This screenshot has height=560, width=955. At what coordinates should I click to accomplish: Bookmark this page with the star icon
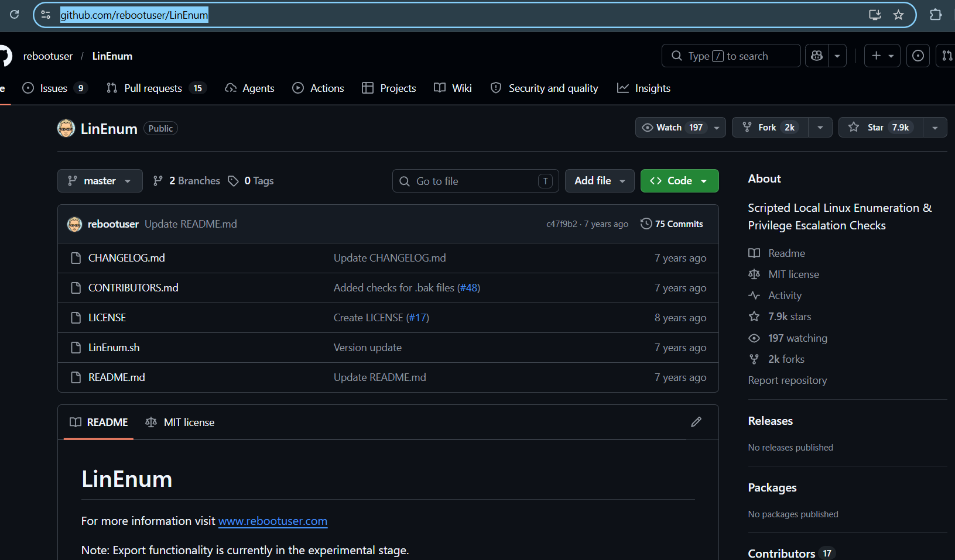pos(899,15)
